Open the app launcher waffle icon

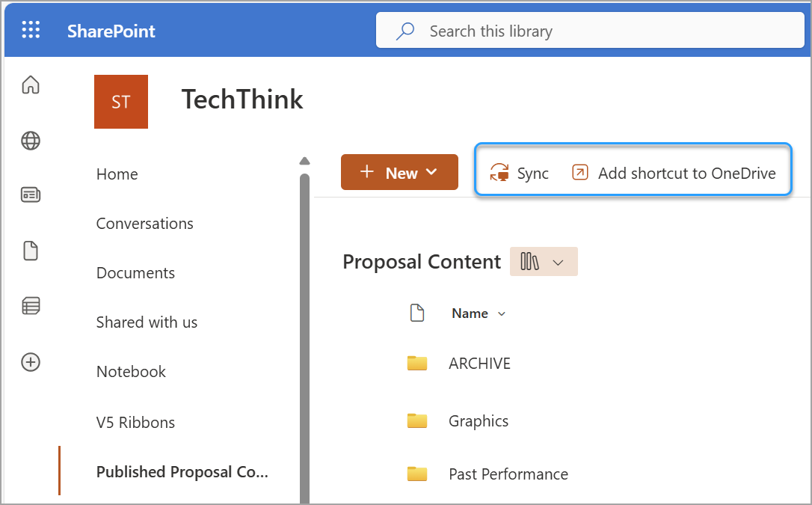(31, 31)
